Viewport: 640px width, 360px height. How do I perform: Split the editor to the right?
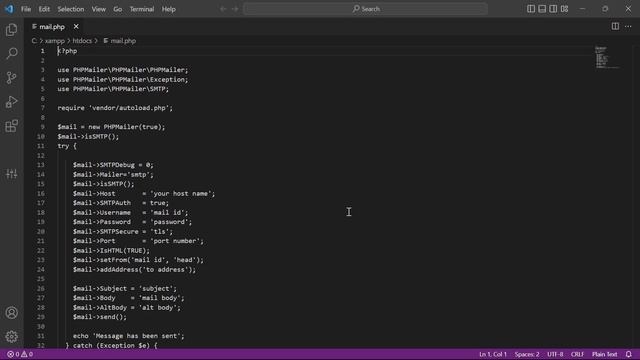pos(615,26)
